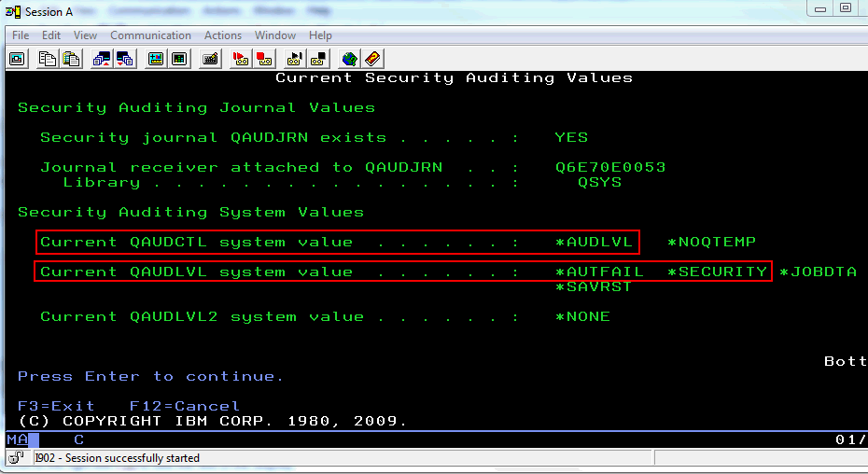Click the *SAVRST value
868x474 pixels.
click(x=594, y=286)
